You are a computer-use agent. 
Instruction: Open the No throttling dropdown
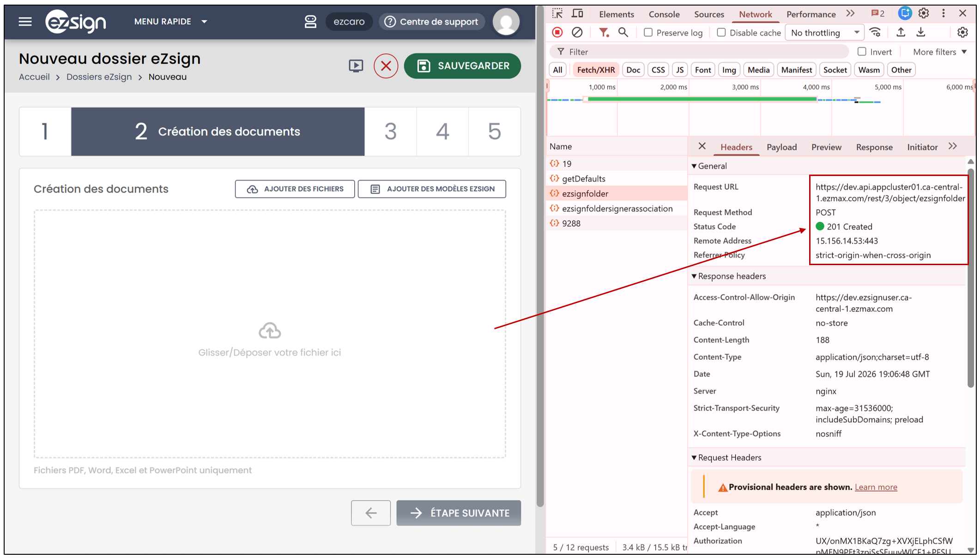pos(825,32)
